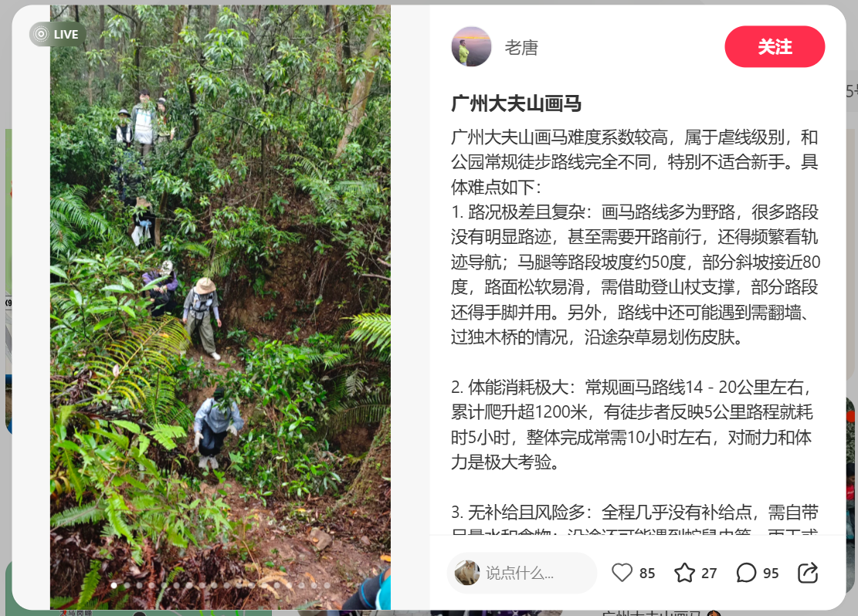Click the post title 广州大夫山画马
The image size is (858, 616).
tap(516, 103)
